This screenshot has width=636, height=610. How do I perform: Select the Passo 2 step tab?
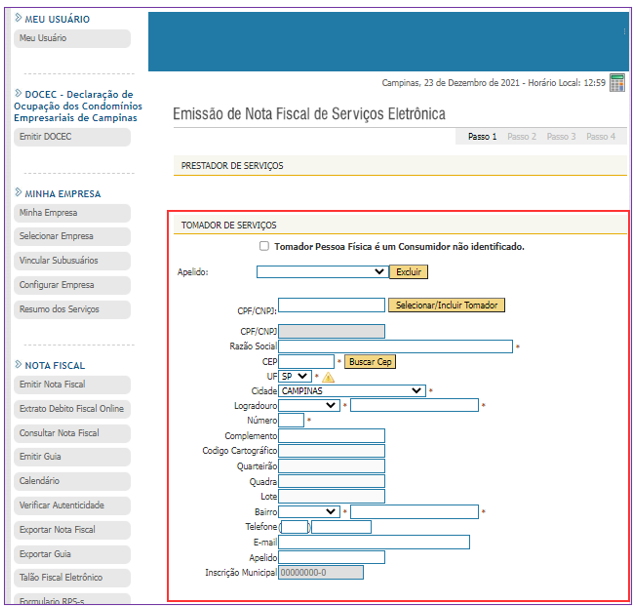522,137
